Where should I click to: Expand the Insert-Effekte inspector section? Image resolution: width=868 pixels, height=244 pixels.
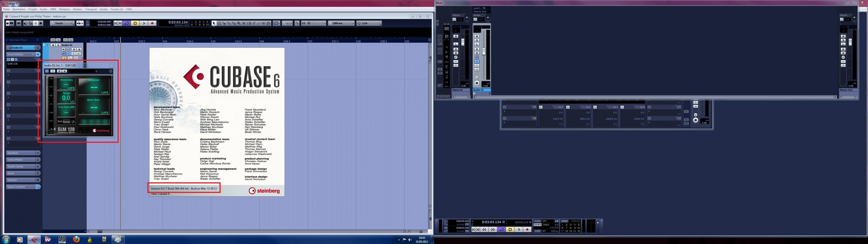[21, 54]
